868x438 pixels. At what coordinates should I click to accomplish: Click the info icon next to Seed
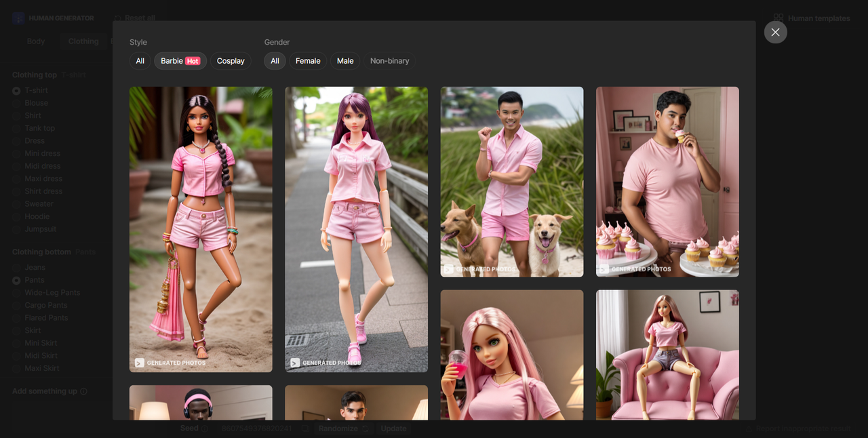205,429
